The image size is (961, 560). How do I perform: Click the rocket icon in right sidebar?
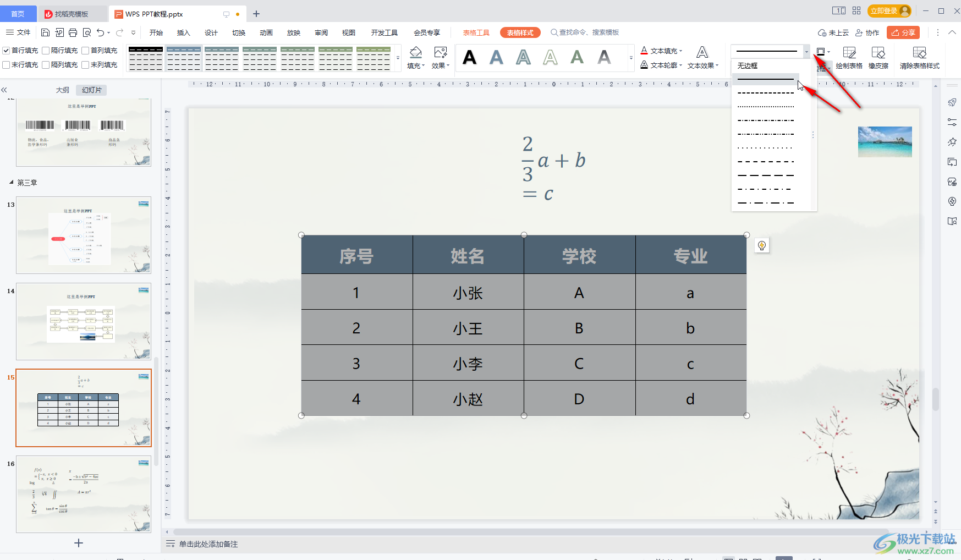click(952, 102)
